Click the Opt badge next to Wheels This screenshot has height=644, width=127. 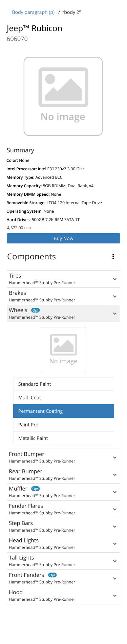click(36, 310)
